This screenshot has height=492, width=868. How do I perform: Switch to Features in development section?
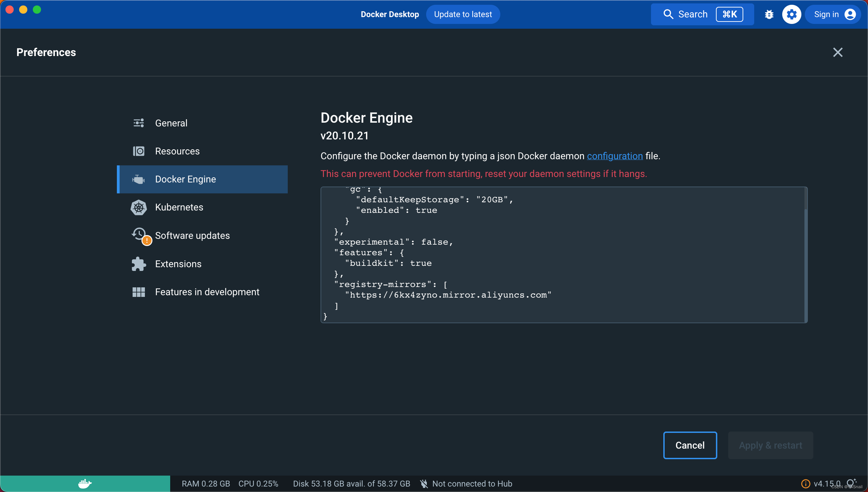(x=207, y=292)
